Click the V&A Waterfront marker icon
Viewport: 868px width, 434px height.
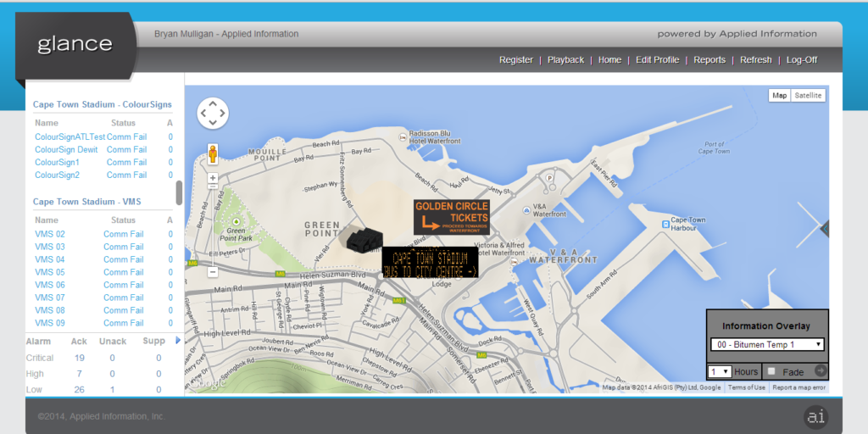pos(526,210)
